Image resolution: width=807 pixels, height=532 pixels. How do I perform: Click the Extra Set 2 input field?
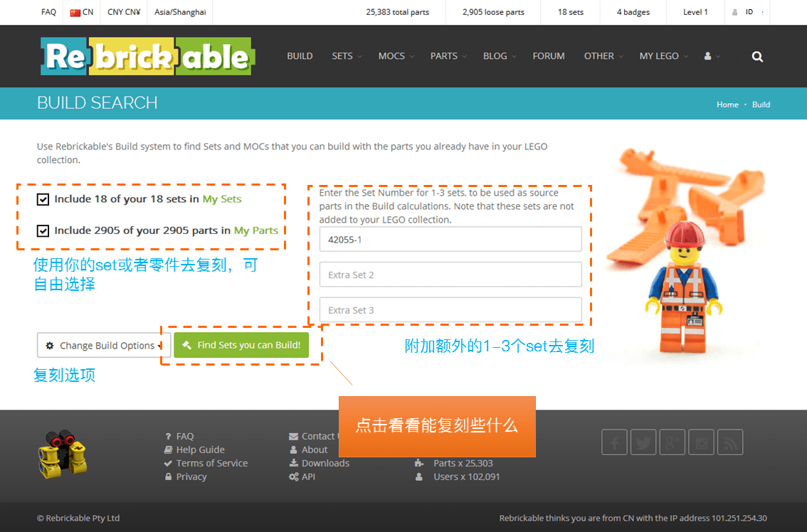450,275
